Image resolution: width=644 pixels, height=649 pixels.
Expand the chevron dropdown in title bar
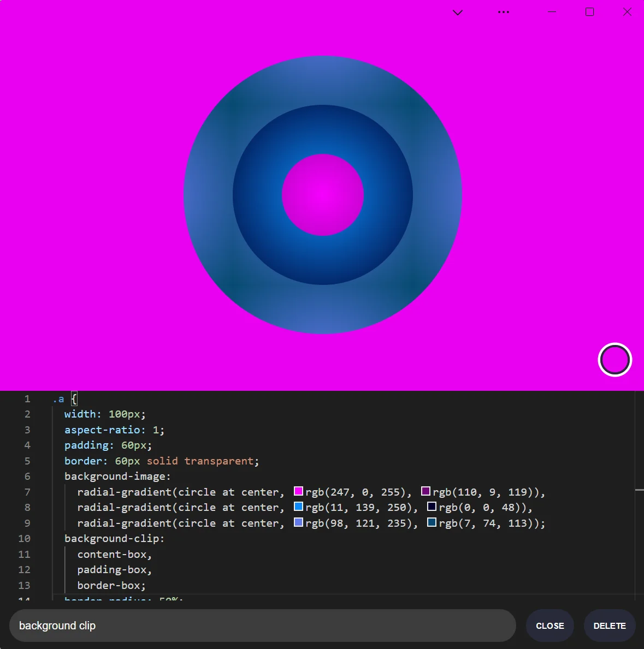pos(458,13)
